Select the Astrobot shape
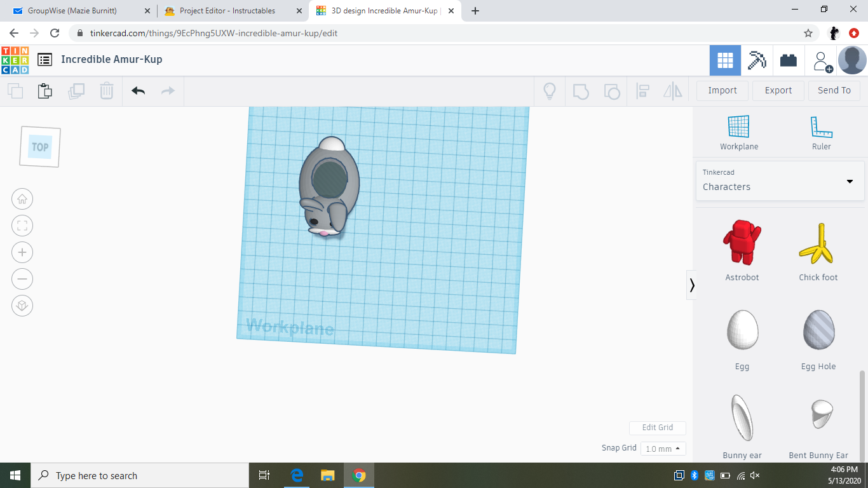 (x=742, y=250)
